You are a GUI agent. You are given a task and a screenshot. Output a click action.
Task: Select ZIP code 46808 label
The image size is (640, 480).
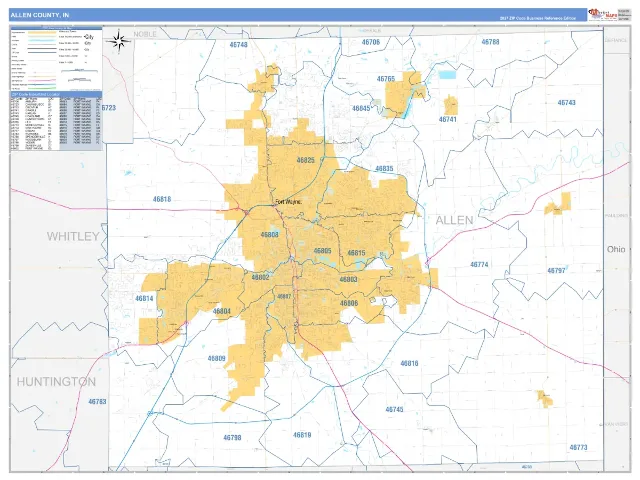click(x=269, y=235)
